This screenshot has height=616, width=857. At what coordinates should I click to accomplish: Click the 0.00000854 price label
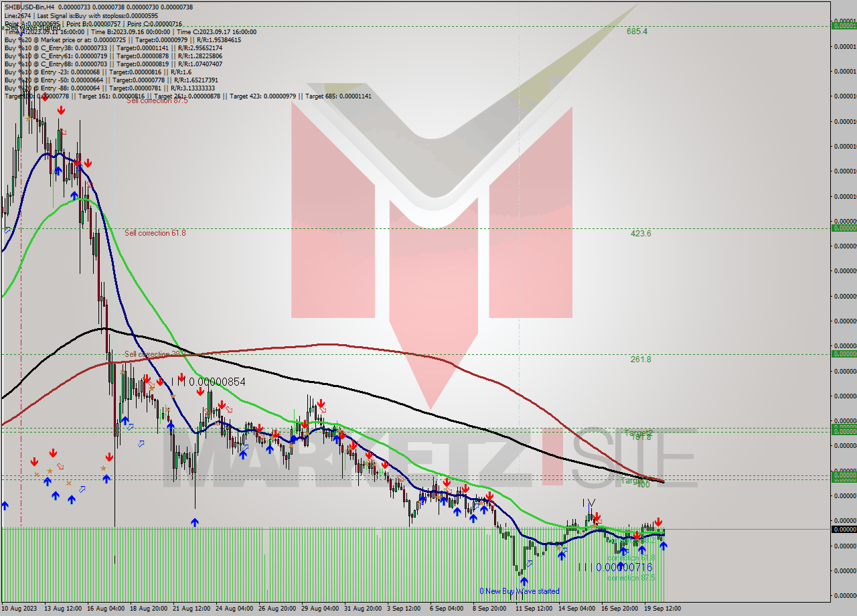217,382
